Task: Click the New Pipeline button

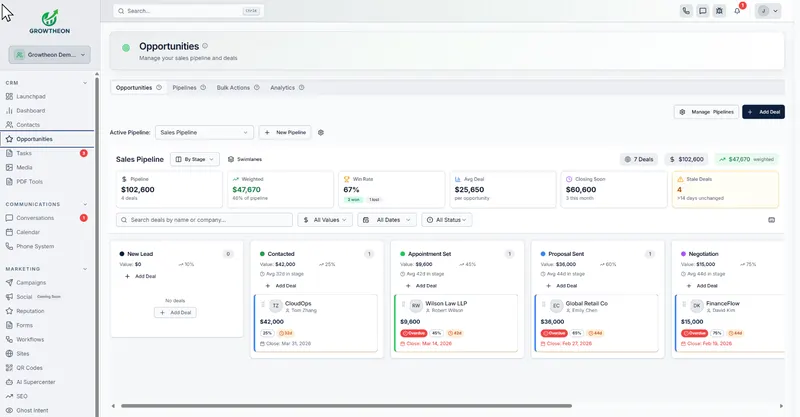Action: (285, 133)
